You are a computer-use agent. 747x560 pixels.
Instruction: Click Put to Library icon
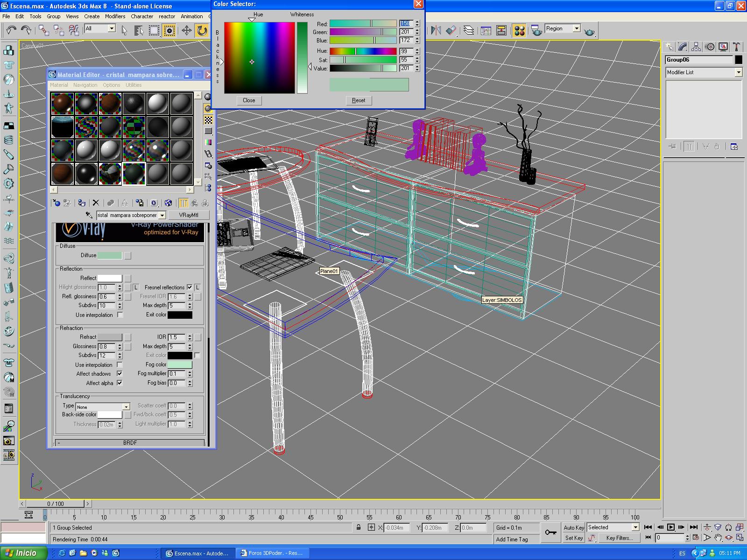click(x=140, y=203)
